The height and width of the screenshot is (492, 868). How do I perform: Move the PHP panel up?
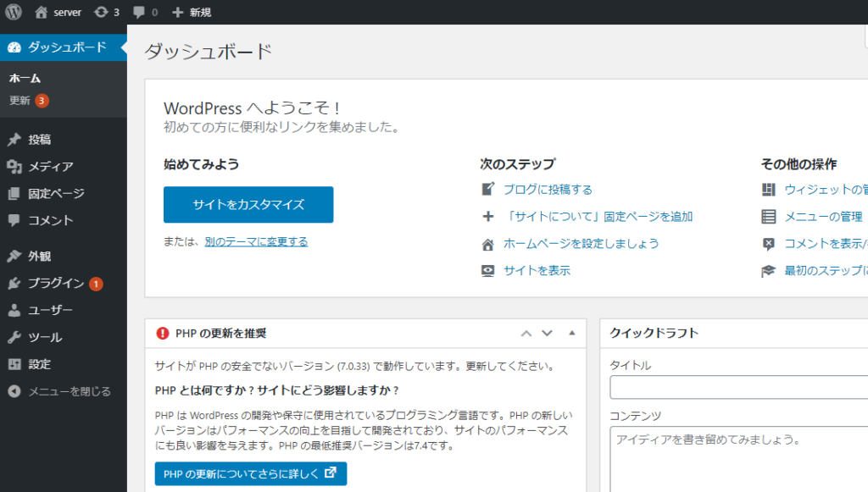(526, 334)
